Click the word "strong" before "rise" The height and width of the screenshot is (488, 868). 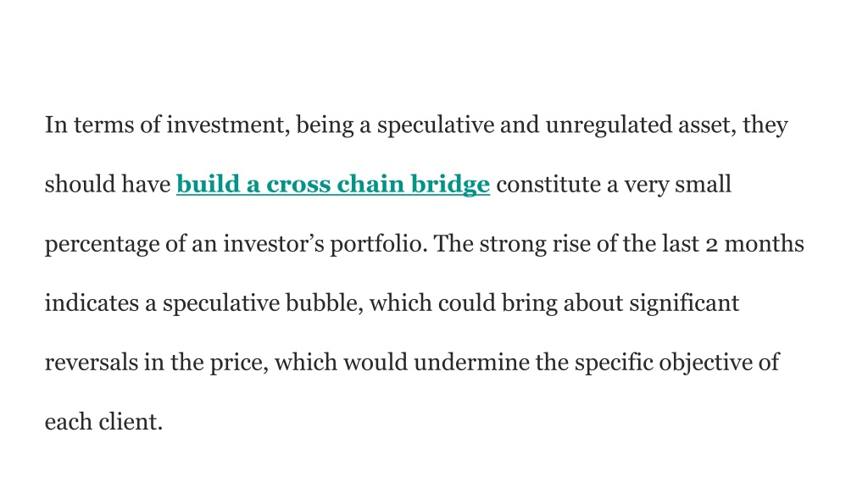(513, 245)
